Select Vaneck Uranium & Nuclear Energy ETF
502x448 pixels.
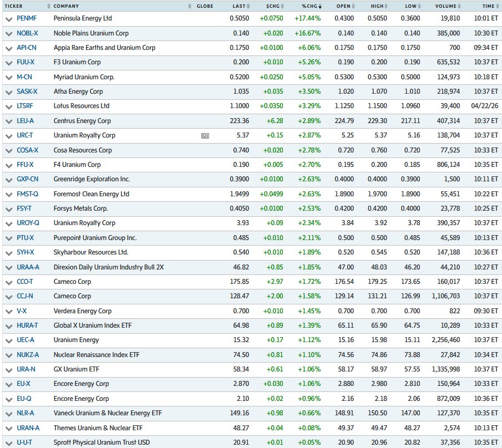click(108, 413)
